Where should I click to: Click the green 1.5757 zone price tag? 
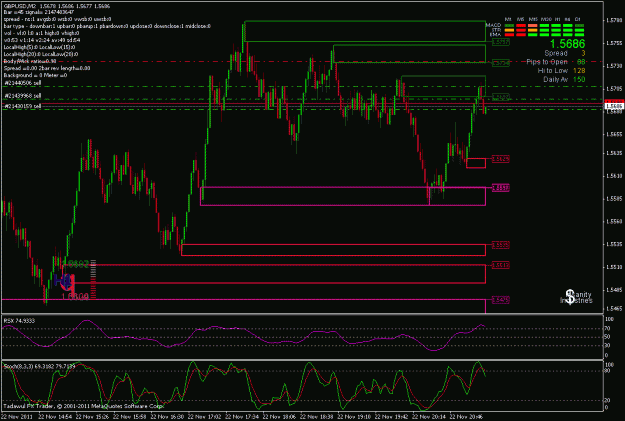click(501, 42)
